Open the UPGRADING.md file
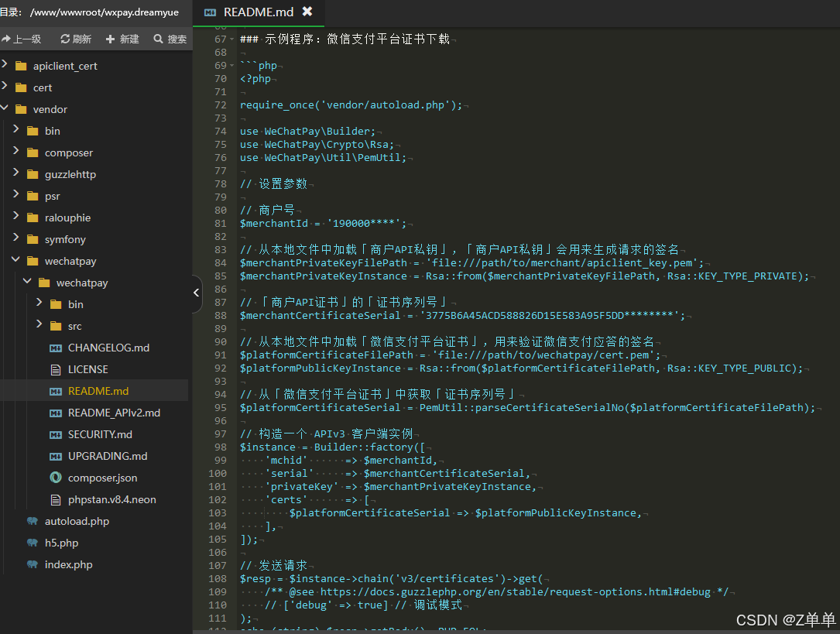The width and height of the screenshot is (840, 634). (x=108, y=456)
